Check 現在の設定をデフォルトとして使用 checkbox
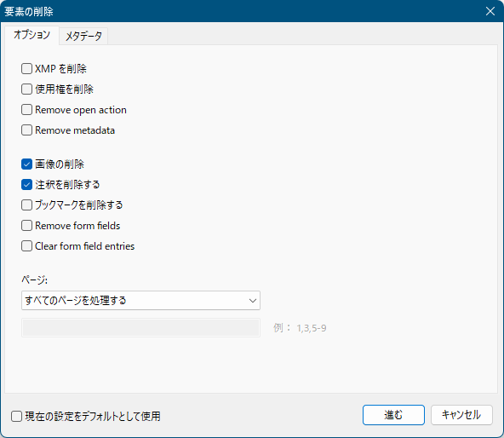Viewport: 504px width, 438px height. coord(16,416)
